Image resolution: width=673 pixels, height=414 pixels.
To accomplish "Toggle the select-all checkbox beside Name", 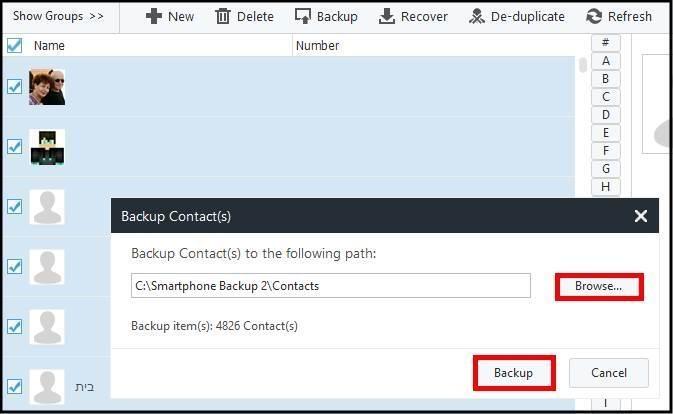I will (x=14, y=45).
